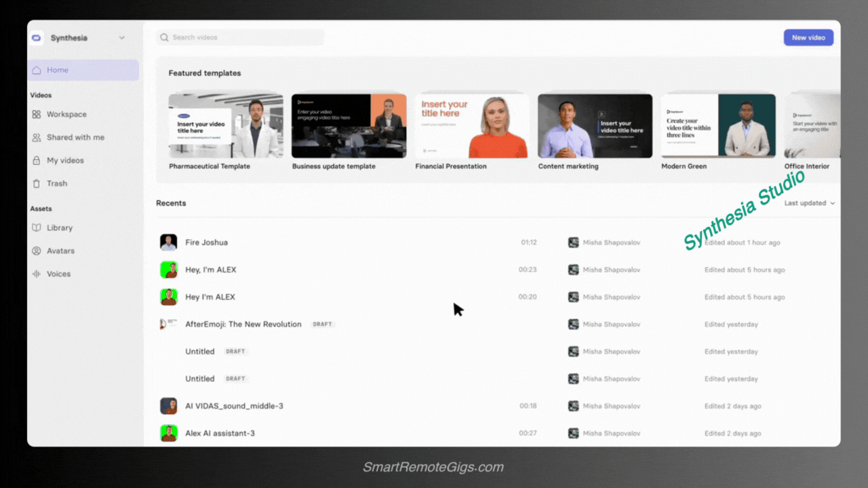Expand the Synthesia workspace switcher chevron
Screen dimensions: 868x488
(x=122, y=38)
